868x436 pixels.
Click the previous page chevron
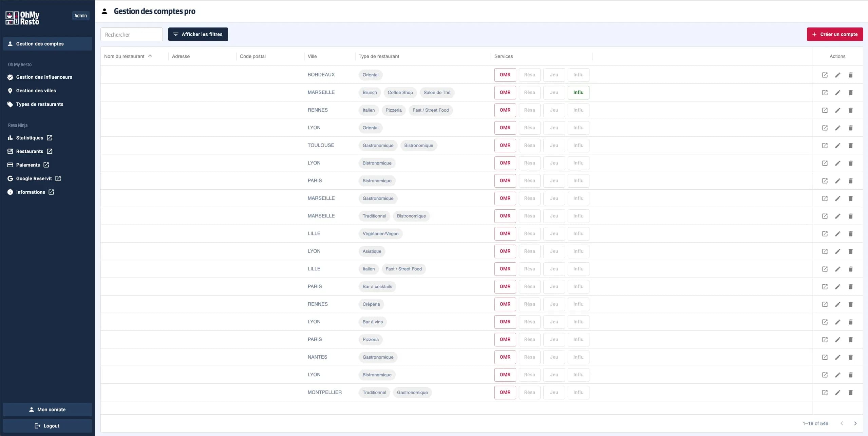coord(842,423)
